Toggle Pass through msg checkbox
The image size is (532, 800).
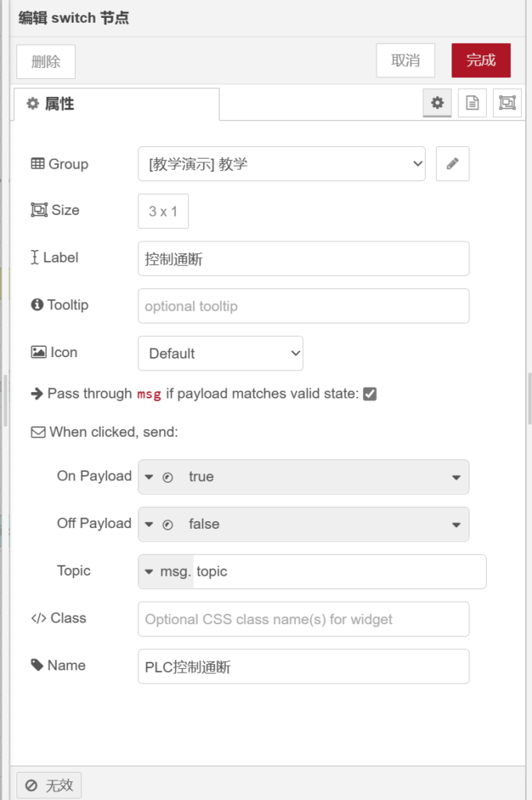point(370,395)
